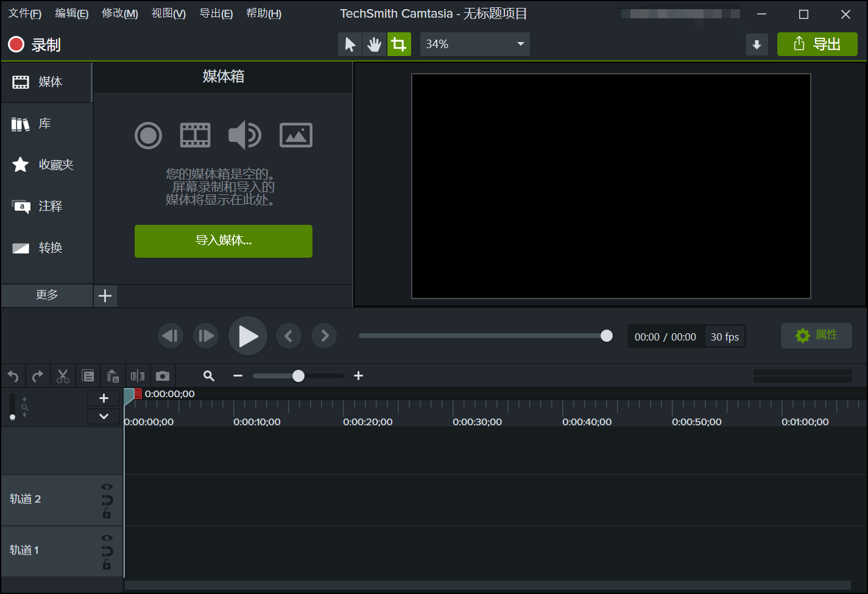Viewport: 868px width, 594px height.
Task: Click the black preview canvas
Action: (x=611, y=186)
